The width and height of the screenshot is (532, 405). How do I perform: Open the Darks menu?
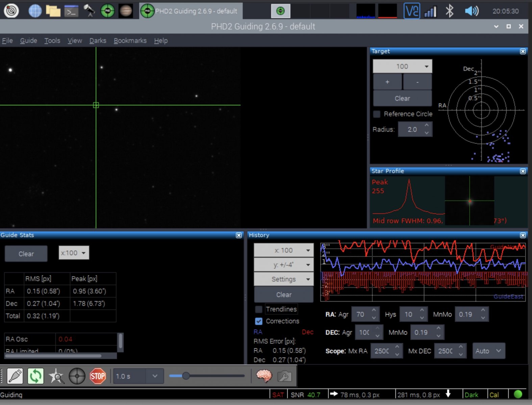click(98, 40)
